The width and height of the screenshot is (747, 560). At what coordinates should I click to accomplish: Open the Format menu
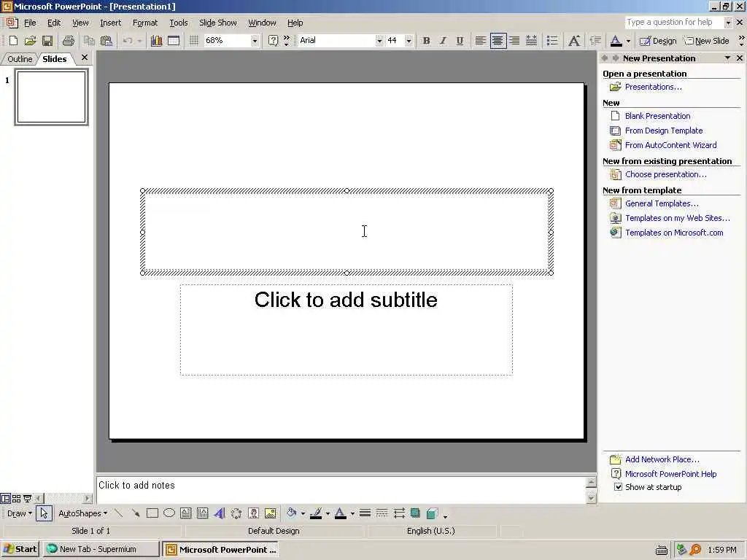145,23
